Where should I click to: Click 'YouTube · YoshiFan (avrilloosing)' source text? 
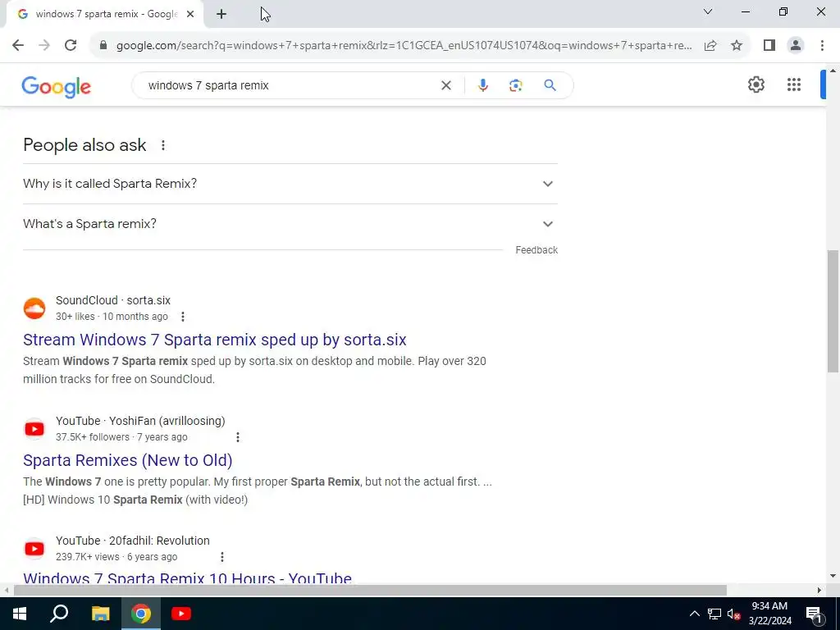(x=140, y=421)
